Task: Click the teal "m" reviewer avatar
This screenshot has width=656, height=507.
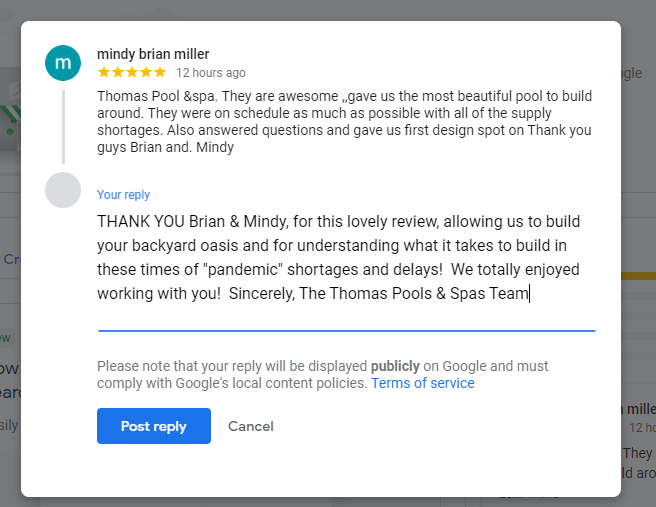Action: tap(63, 63)
